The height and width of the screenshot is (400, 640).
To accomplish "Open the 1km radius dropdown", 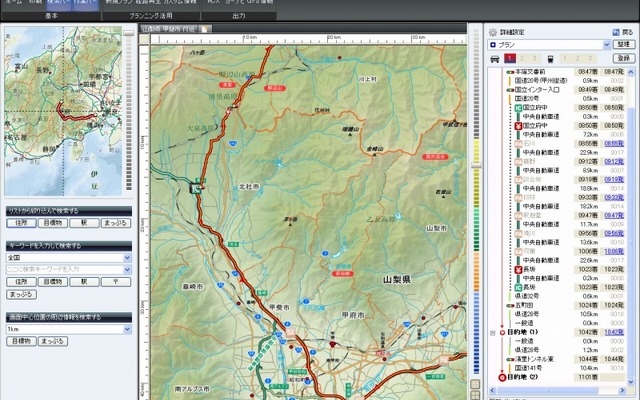I will pyautogui.click(x=127, y=329).
